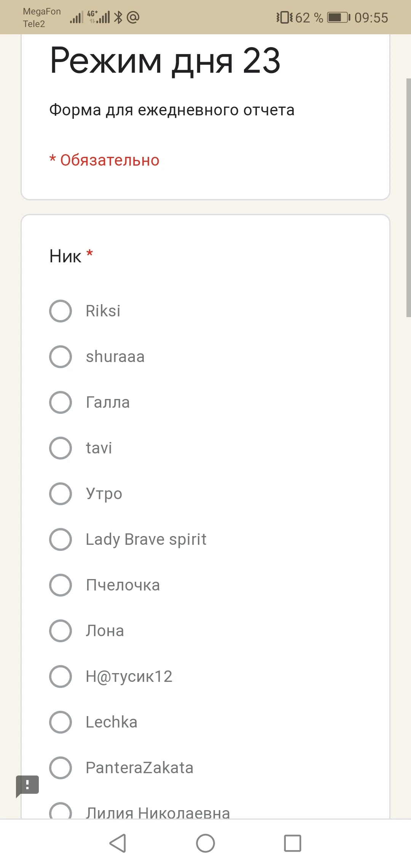Tap the 4G signal strength icon

pyautogui.click(x=99, y=17)
